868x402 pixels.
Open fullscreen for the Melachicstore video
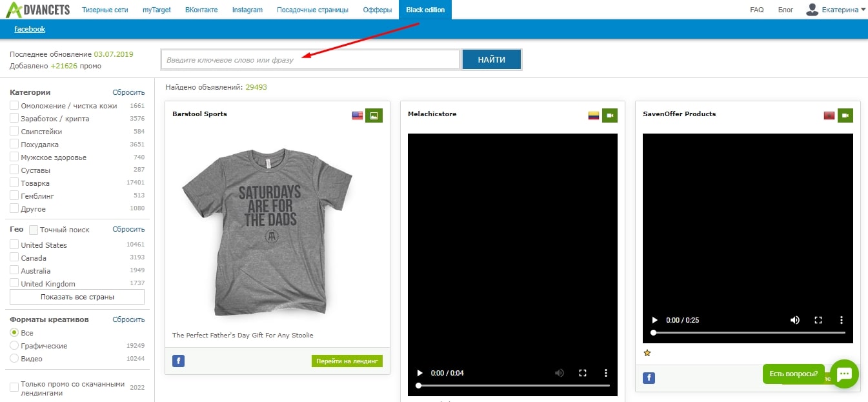(583, 373)
